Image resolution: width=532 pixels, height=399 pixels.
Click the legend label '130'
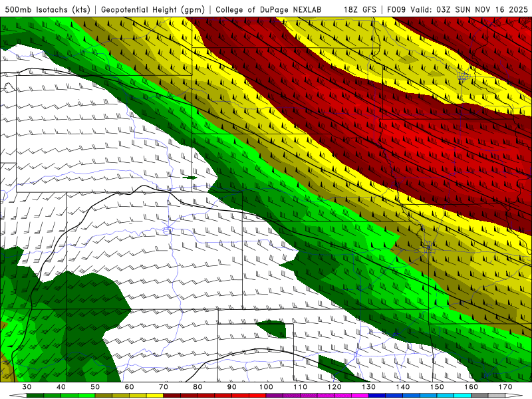coord(368,387)
